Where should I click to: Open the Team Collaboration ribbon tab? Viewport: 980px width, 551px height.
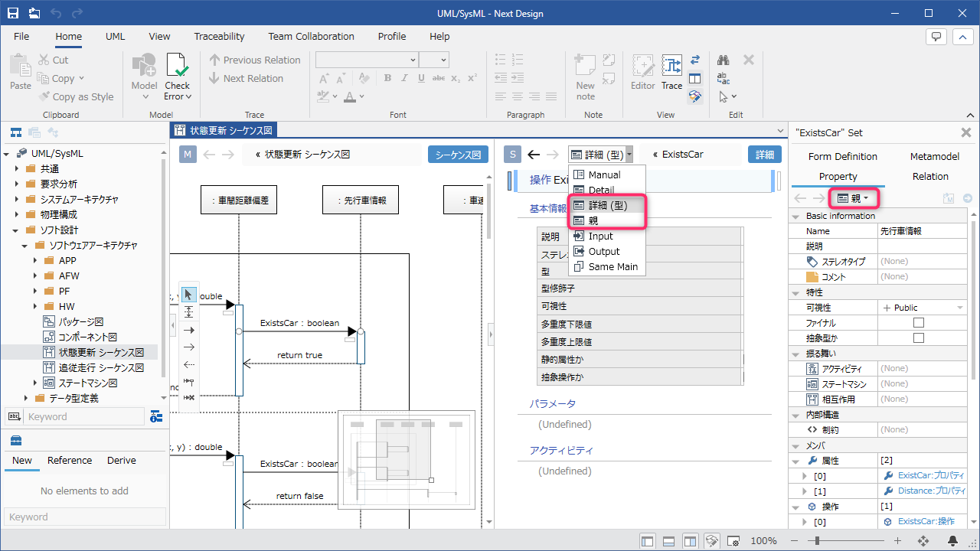[311, 36]
